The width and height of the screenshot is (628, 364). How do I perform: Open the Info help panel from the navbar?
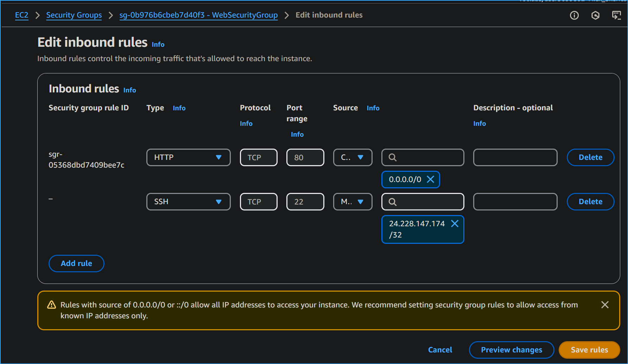(x=574, y=15)
